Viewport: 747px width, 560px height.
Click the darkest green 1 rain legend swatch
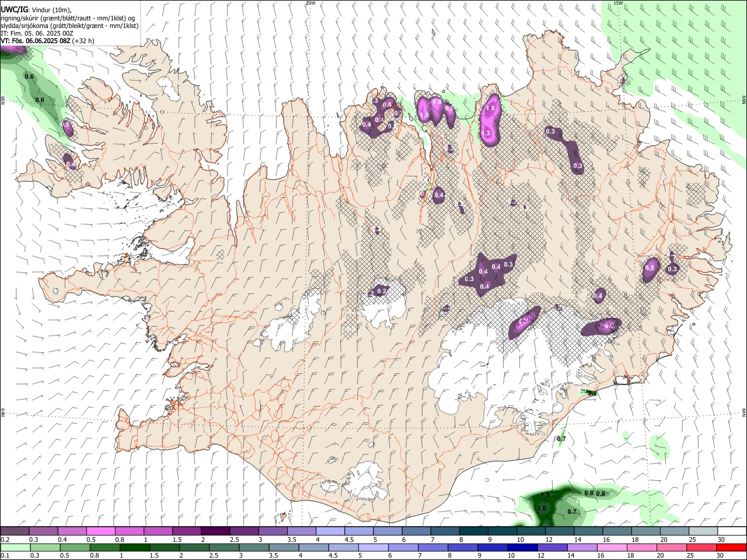[x=134, y=547]
